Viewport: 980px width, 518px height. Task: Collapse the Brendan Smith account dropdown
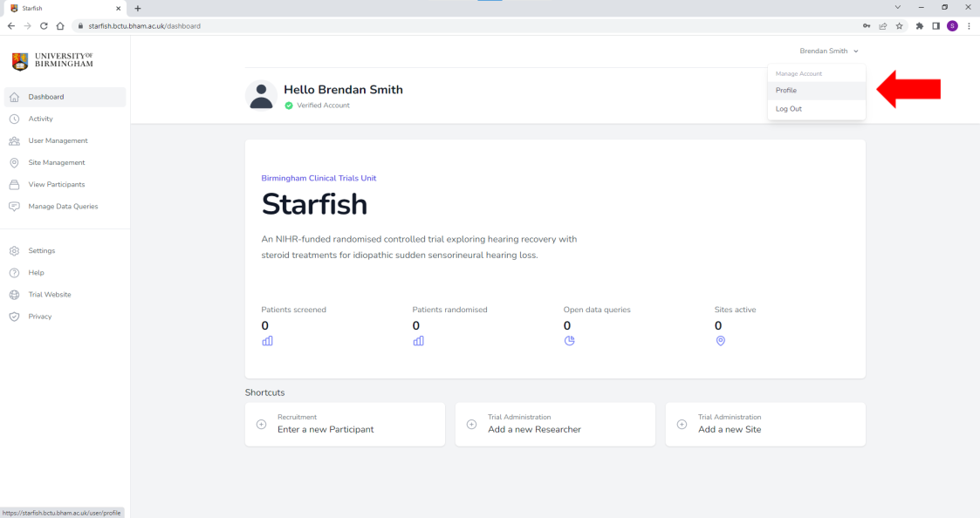coord(829,51)
